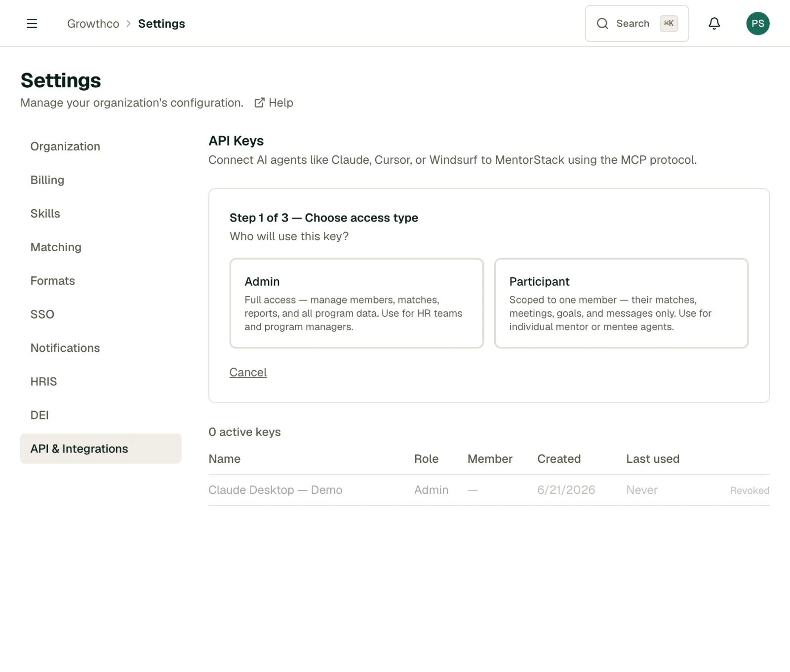Click the API Keys heading
The height and width of the screenshot is (672, 790).
tap(236, 141)
